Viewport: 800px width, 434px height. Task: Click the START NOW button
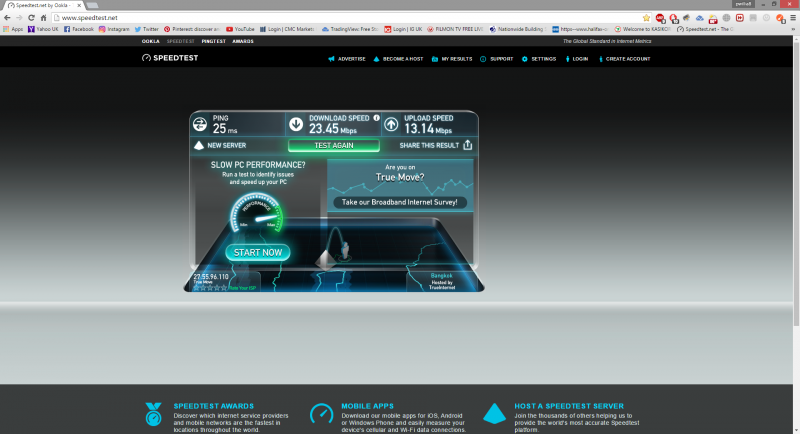click(x=258, y=252)
